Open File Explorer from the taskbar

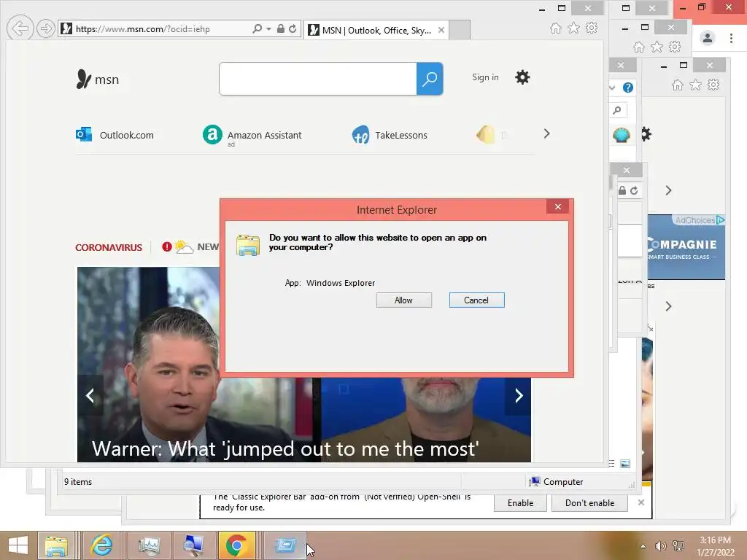pos(55,545)
